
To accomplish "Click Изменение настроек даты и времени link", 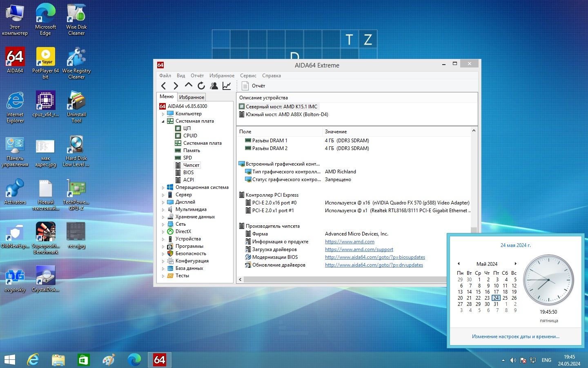I will pyautogui.click(x=515, y=337).
